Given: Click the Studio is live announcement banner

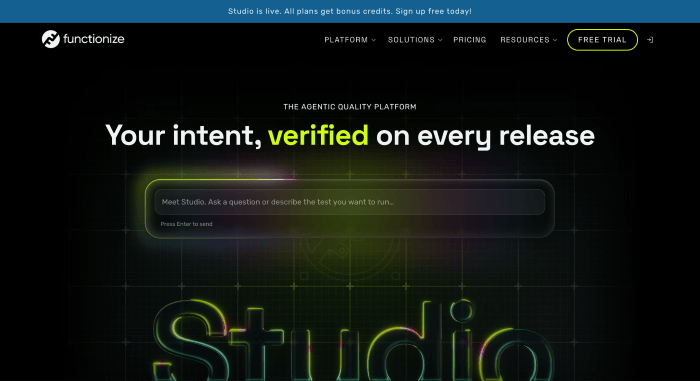Looking at the screenshot, I should pos(350,11).
